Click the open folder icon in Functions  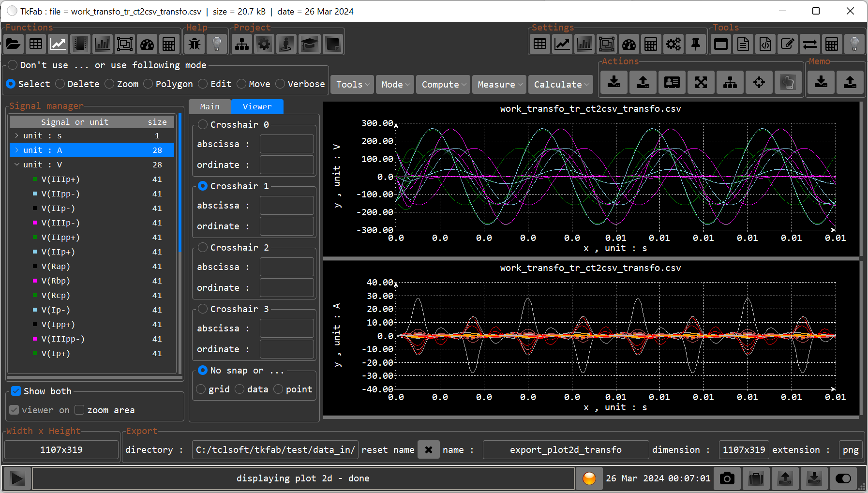(14, 44)
